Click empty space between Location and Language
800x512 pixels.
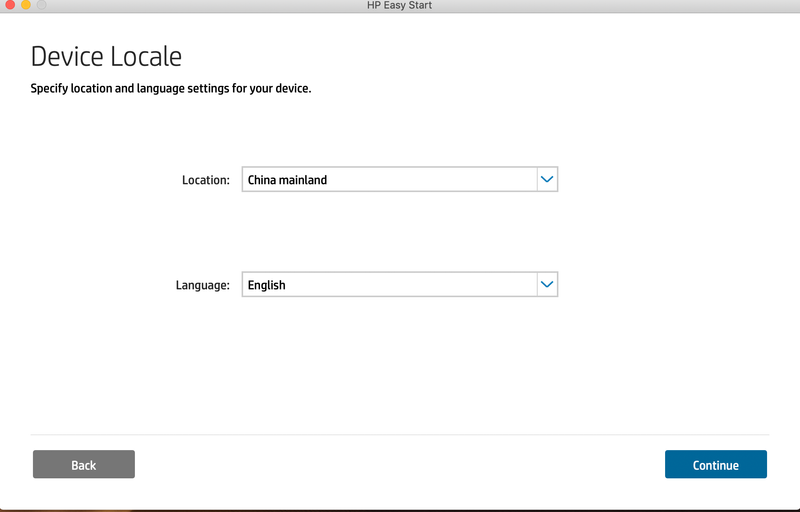point(400,232)
